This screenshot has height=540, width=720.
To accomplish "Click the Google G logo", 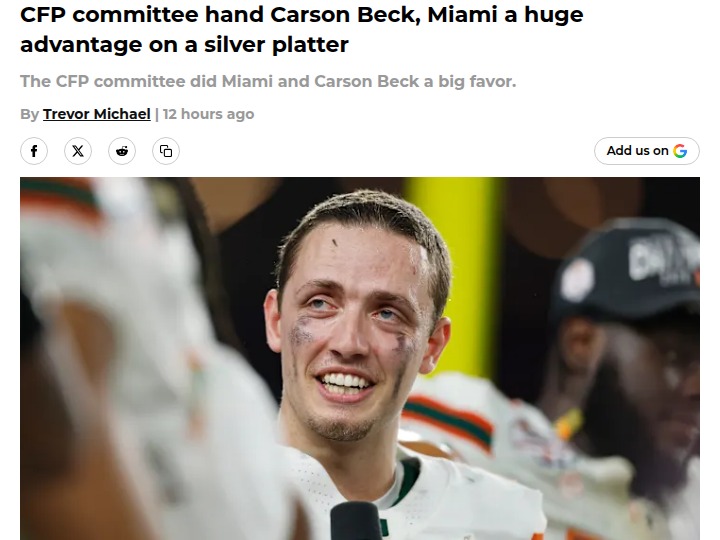I will 680,151.
